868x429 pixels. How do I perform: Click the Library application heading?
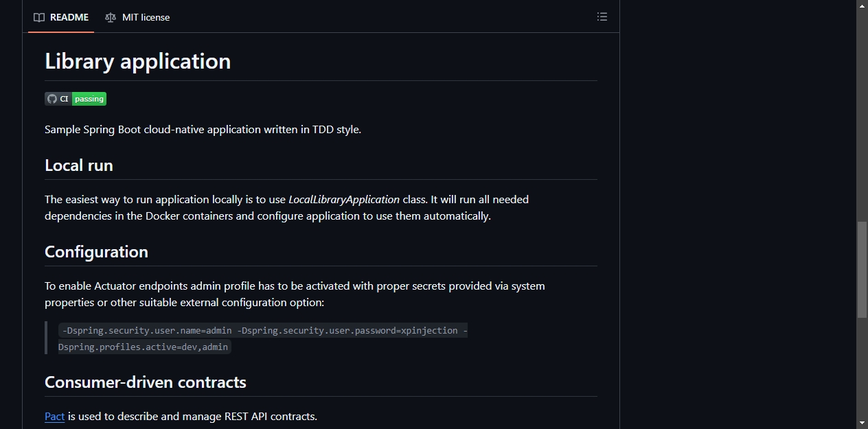pos(137,61)
